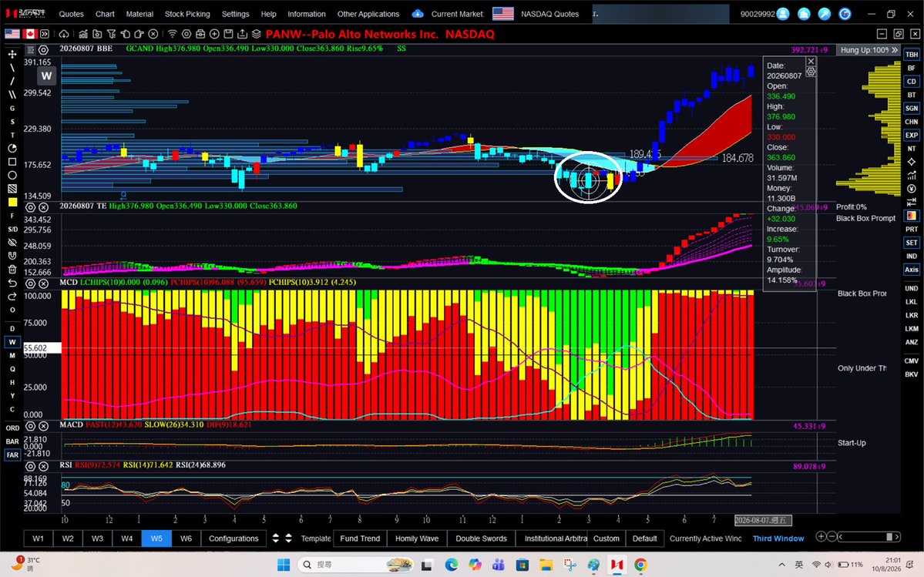924x577 pixels.
Task: Open the Settings menu
Action: pyautogui.click(x=235, y=14)
